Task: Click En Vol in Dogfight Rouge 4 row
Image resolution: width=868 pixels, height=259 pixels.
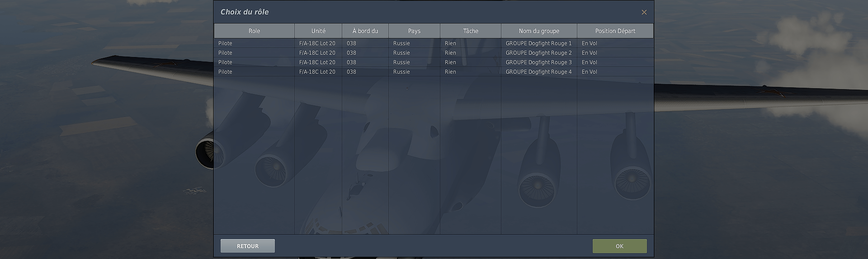Action: coord(590,72)
